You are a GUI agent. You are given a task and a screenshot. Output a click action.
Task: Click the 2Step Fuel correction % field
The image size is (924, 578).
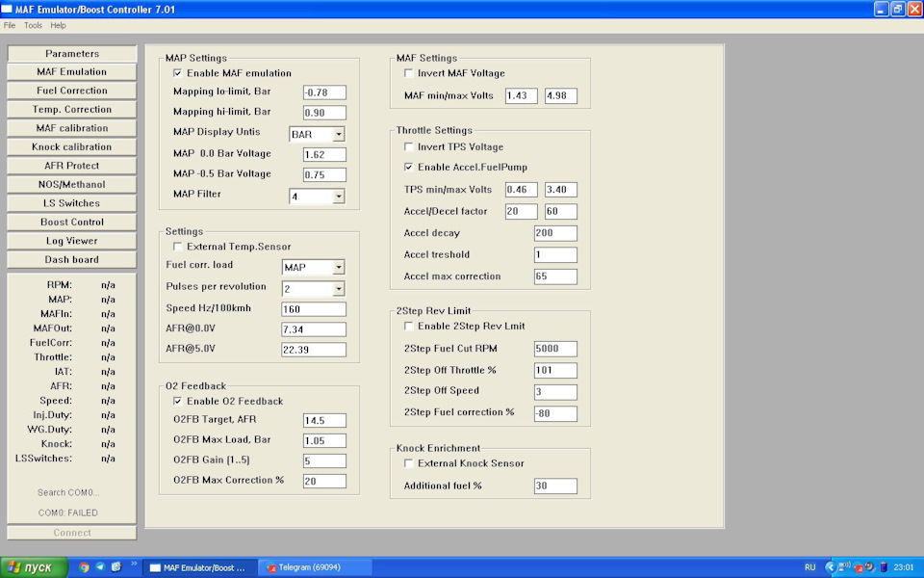(555, 413)
